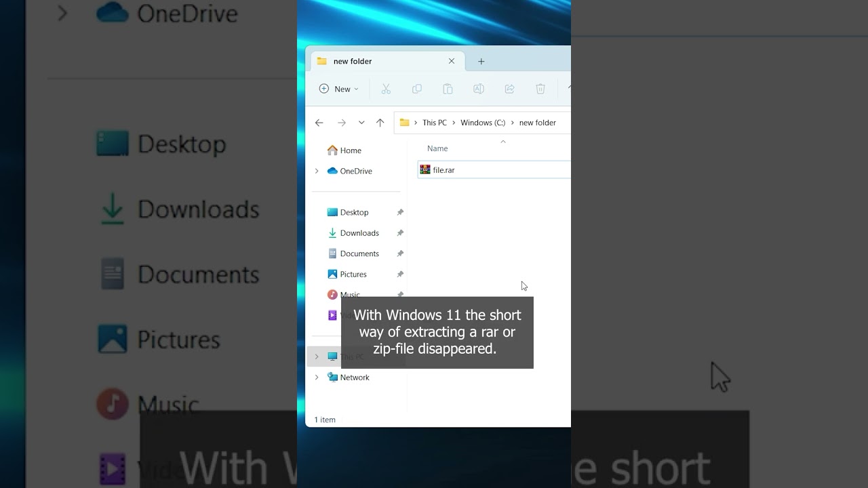Click the Delete trash icon

[540, 89]
